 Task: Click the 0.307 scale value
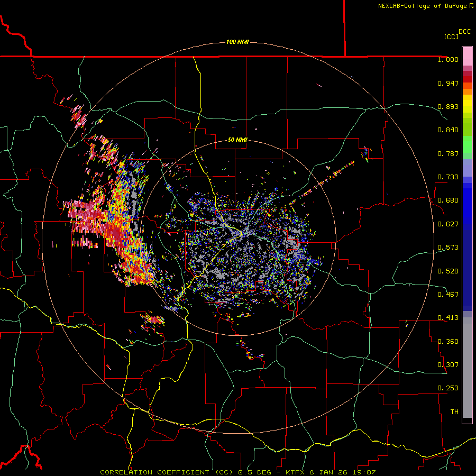448,365
